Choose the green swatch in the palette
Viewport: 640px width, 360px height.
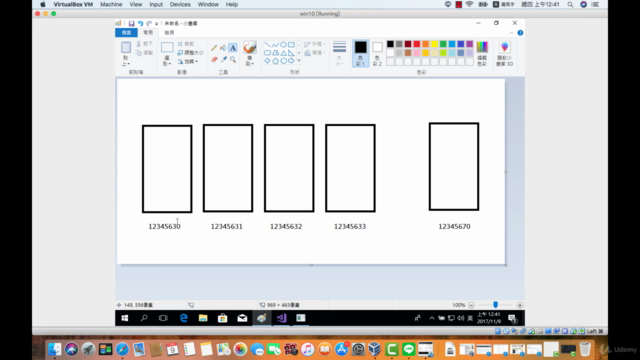tap(443, 44)
